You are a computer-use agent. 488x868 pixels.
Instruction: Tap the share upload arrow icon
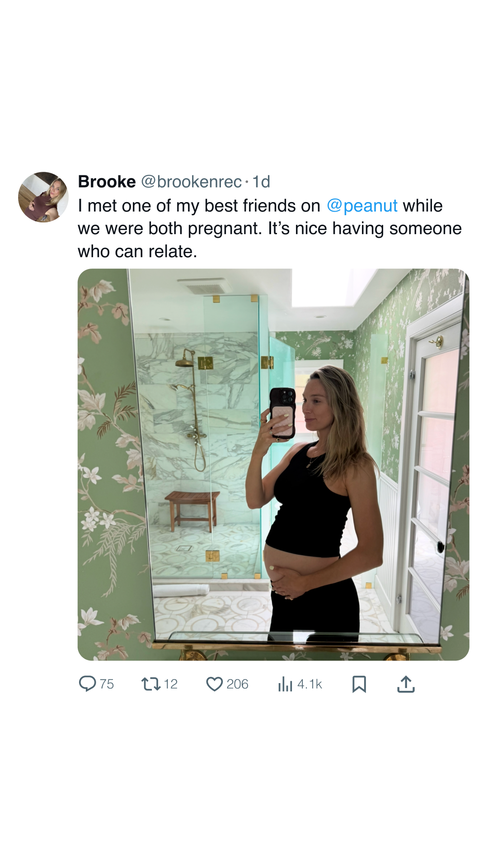click(x=406, y=684)
